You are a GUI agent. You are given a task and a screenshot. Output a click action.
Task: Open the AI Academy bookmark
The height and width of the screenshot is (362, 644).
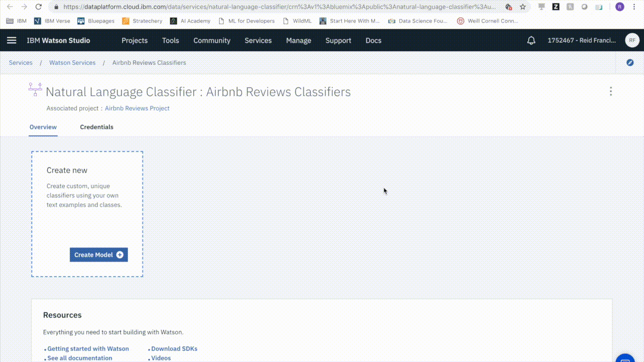[190, 21]
